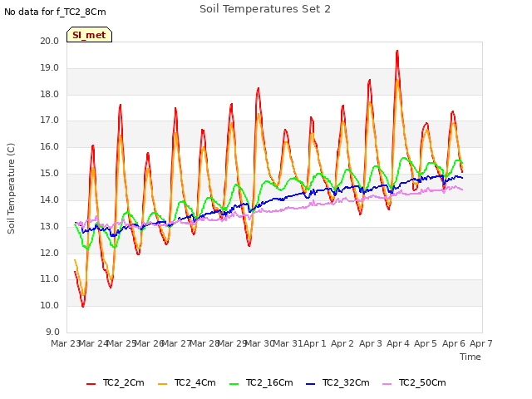Click the Apr 4 x-axis date label
The width and height of the screenshot is (532, 399).
pos(398,343)
